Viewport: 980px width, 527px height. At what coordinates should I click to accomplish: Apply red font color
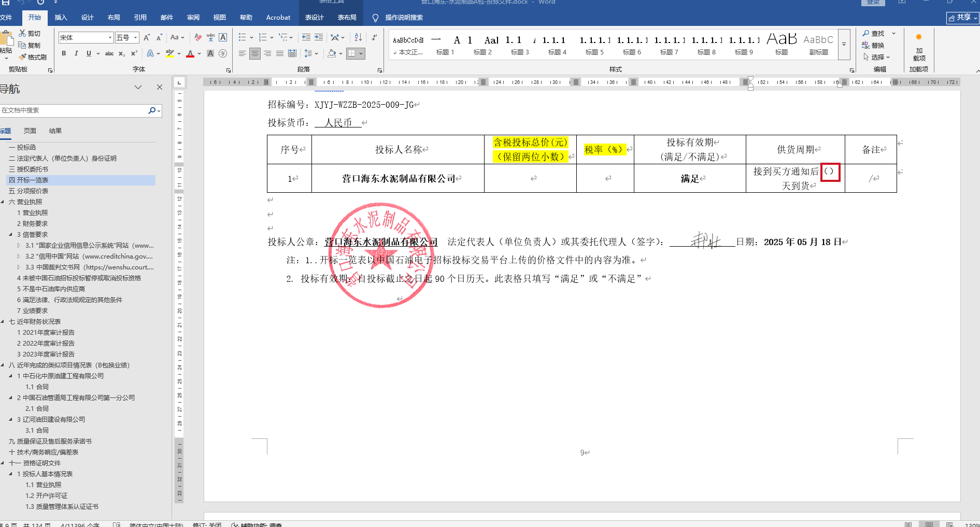[x=190, y=53]
